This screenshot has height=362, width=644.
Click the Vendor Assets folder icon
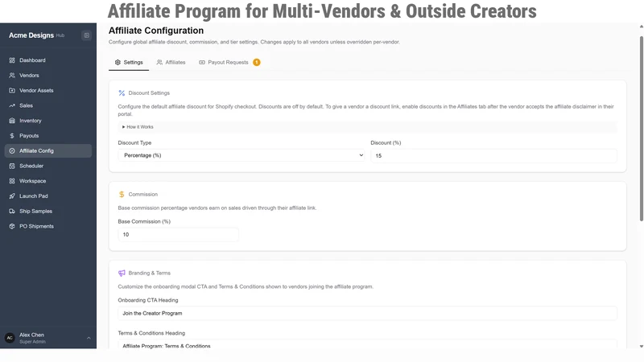(12, 91)
